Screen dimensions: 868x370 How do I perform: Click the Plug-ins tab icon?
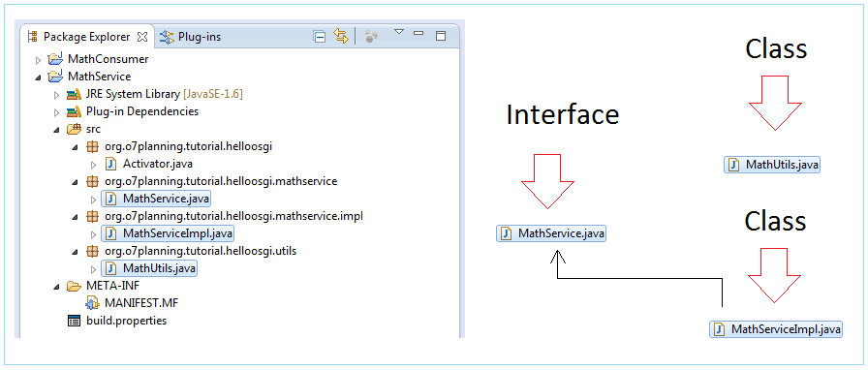(167, 37)
